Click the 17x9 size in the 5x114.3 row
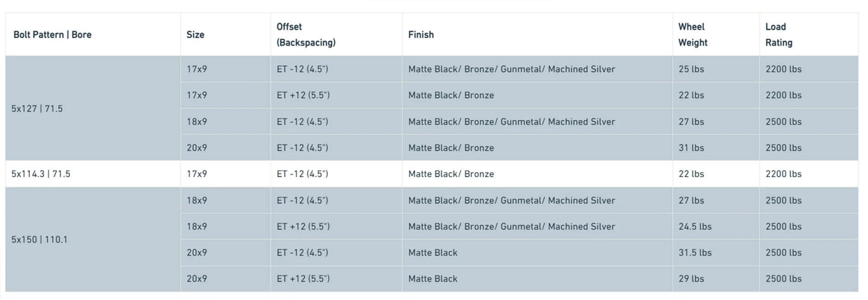The height and width of the screenshot is (300, 868). pos(196,174)
